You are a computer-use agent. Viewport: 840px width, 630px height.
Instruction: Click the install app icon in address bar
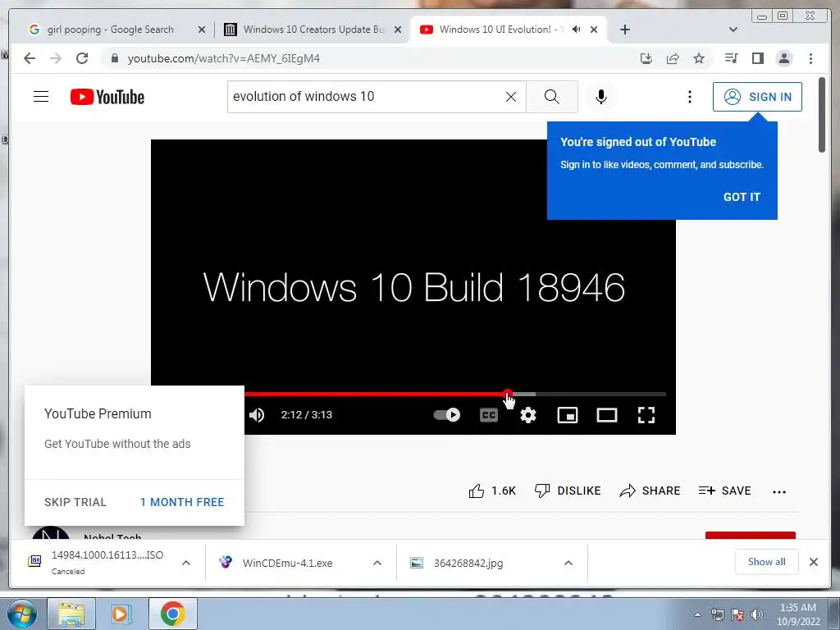tap(646, 58)
